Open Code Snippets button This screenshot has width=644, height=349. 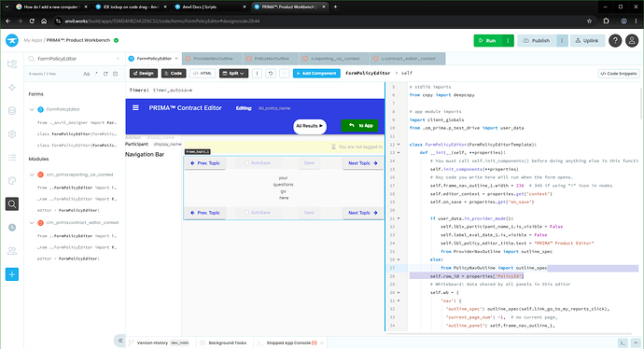click(619, 74)
